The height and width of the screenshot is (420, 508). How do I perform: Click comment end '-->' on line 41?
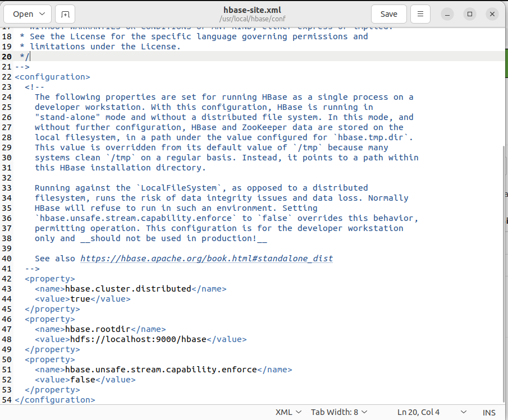point(33,269)
